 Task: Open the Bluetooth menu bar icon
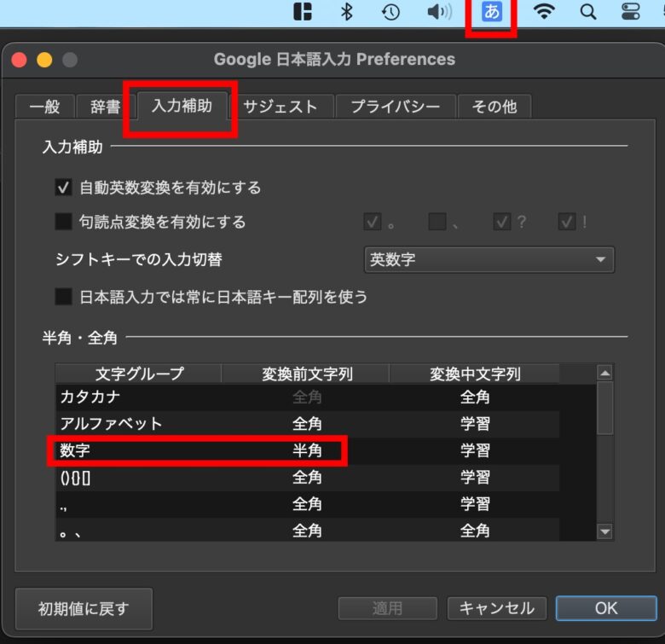(x=347, y=11)
